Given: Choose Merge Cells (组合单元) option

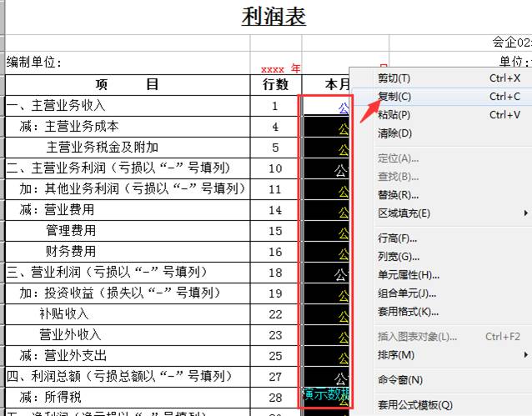Looking at the screenshot, I should (x=408, y=293).
